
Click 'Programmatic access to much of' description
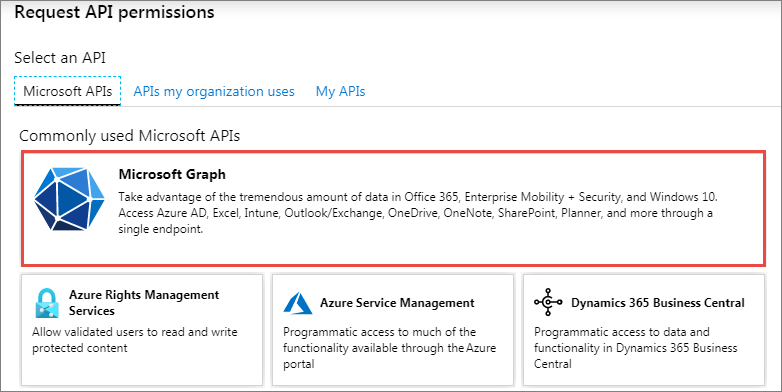390,348
